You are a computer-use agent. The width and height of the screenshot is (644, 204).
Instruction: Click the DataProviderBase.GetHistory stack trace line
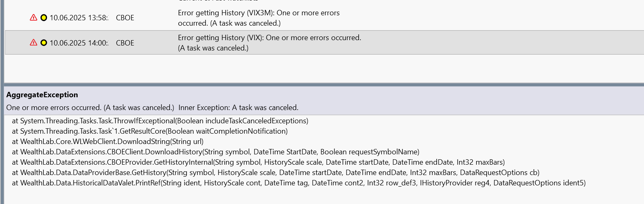pos(275,172)
